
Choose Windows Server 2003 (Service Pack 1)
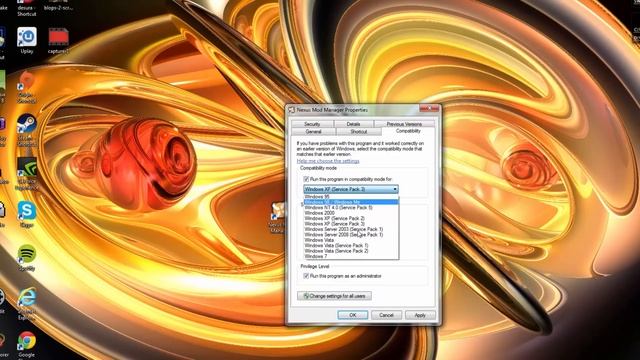click(x=351, y=229)
